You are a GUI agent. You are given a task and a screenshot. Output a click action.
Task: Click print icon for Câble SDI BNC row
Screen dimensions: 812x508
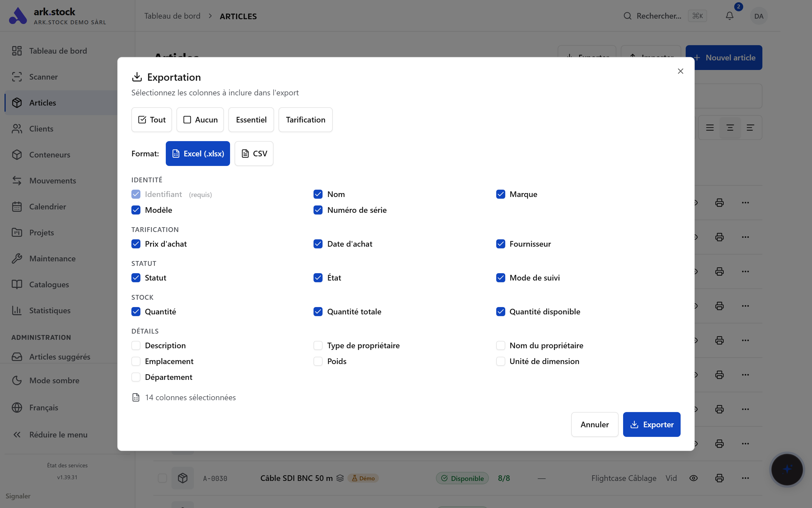pos(720,478)
